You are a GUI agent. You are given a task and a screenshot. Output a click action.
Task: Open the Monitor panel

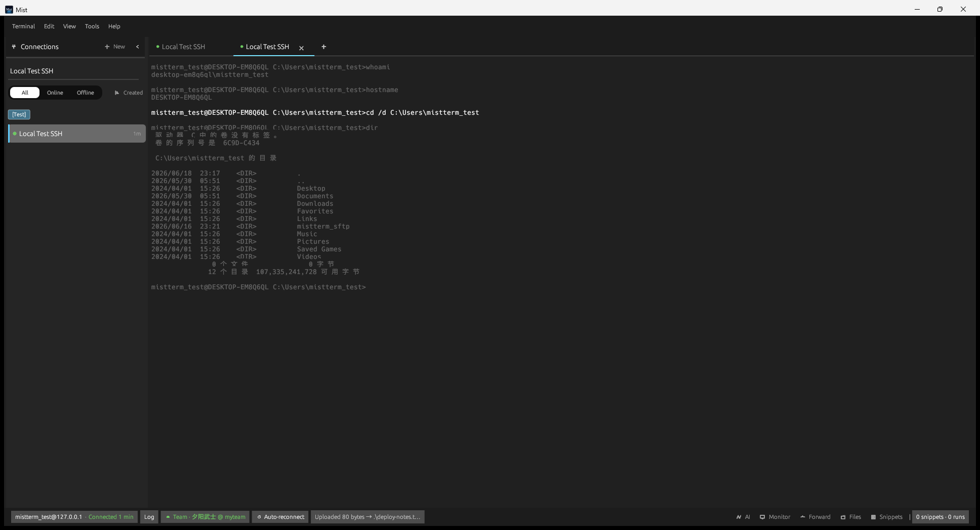[x=775, y=517]
